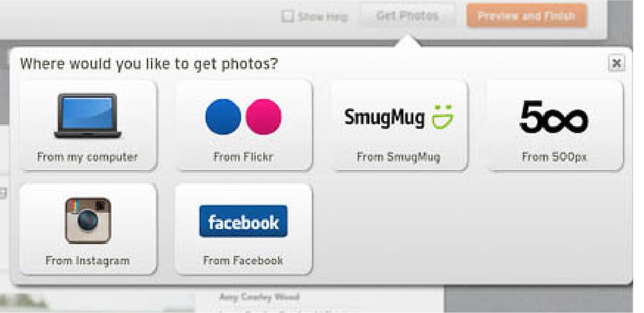Select the 'From Flickr' text label
644x313 pixels.
[x=243, y=157]
